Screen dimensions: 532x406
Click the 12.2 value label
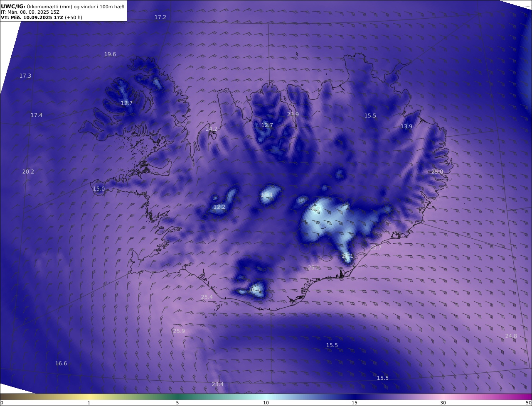click(219, 207)
